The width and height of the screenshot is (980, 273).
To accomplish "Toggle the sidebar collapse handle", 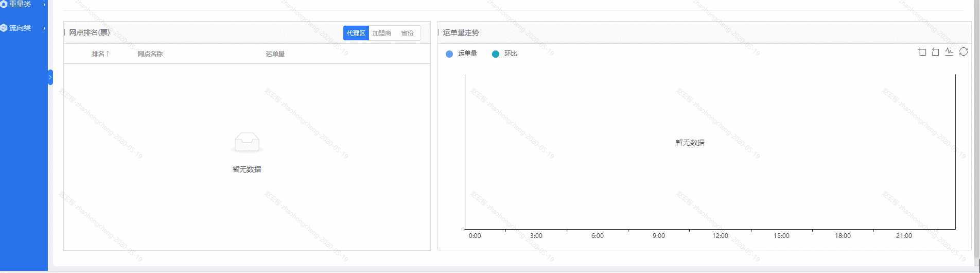I will click(50, 77).
